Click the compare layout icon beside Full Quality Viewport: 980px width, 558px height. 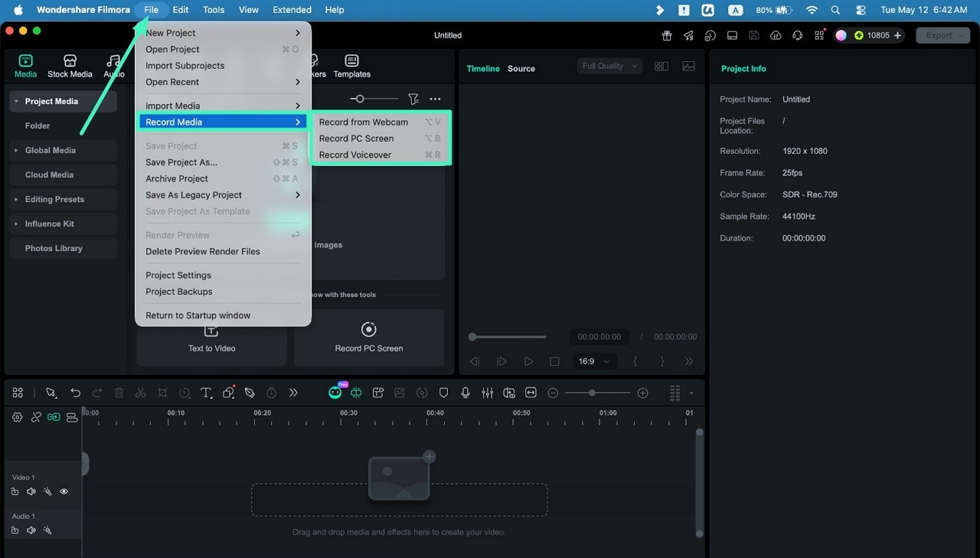(661, 66)
